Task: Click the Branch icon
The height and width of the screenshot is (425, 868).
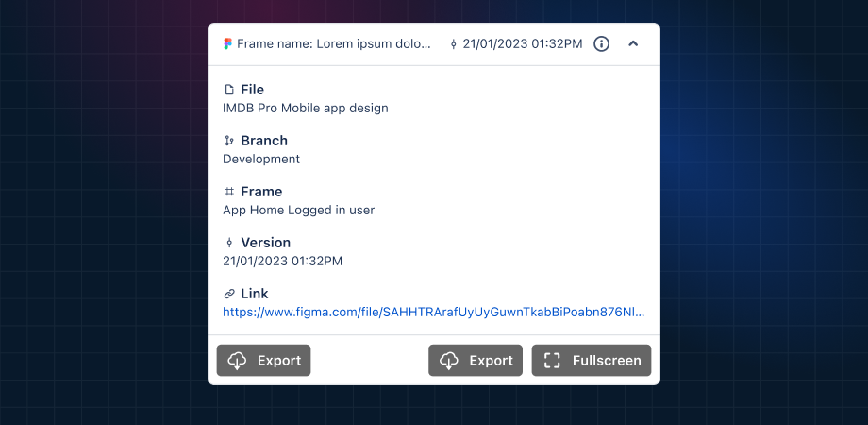Action: [228, 141]
